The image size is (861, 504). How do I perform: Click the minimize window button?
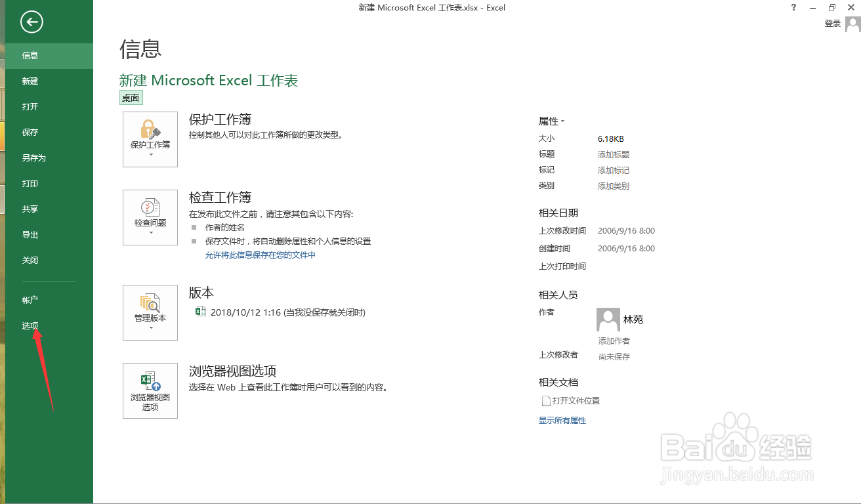point(813,7)
